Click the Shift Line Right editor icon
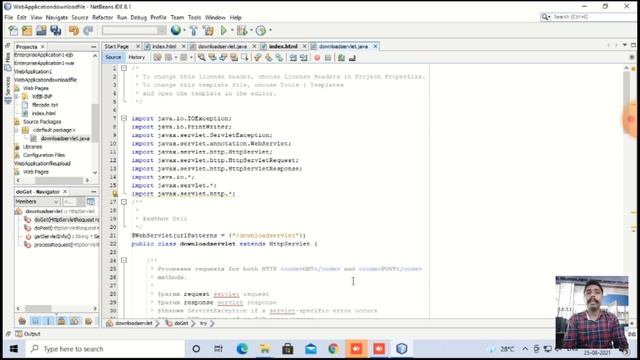Image resolution: width=640 pixels, height=360 pixels. [x=304, y=58]
